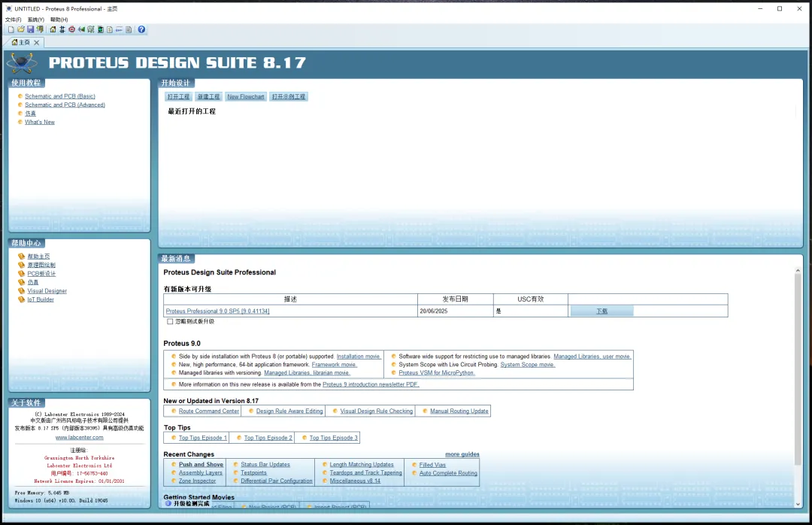Click the news panel vertical scrollbar thumb
812x525 pixels.
pos(798,370)
